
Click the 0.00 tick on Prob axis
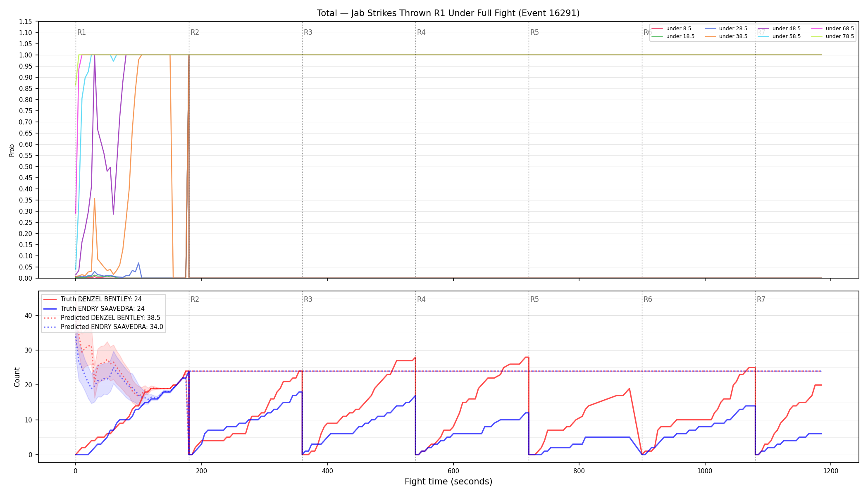[x=26, y=278]
